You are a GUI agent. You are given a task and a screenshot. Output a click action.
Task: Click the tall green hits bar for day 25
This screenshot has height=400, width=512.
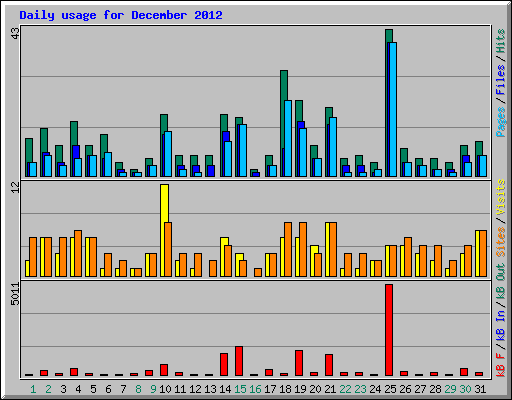click(x=388, y=103)
